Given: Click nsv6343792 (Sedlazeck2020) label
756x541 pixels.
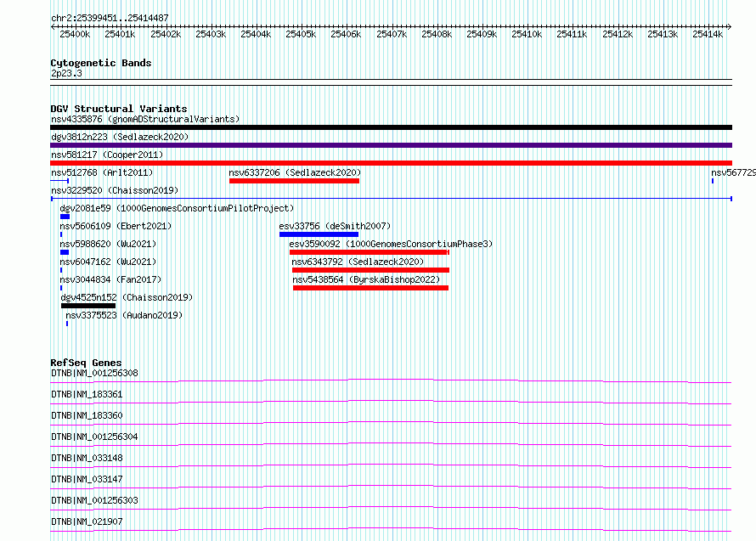Looking at the screenshot, I should pos(358,262).
